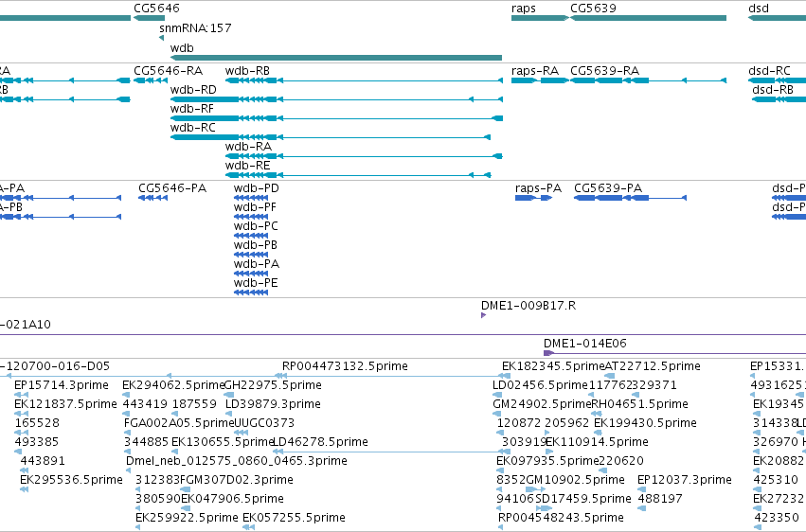Image resolution: width=806 pixels, height=532 pixels.
Task: Click the wdb-RA transcript label
Action: tap(248, 147)
